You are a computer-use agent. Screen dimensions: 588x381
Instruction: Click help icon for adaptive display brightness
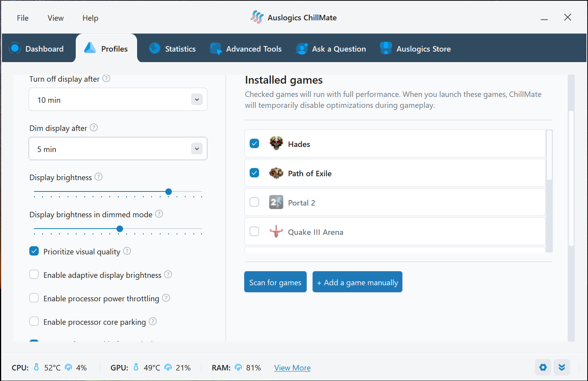168,275
